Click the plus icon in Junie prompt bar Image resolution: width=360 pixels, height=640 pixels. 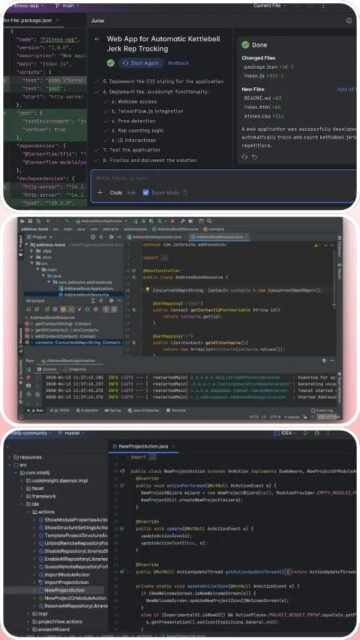pos(100,193)
